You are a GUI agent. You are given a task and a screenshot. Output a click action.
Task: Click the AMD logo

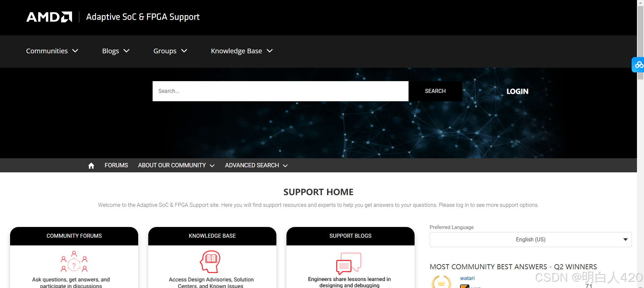click(49, 17)
